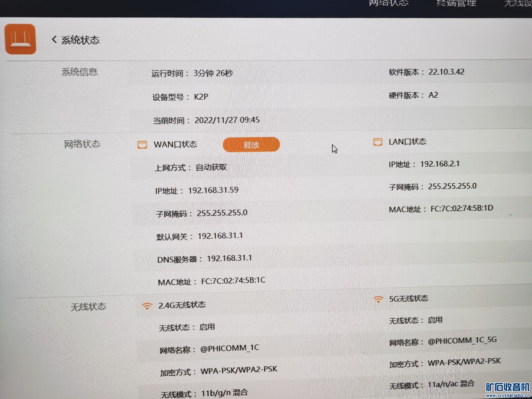Open the 终端管理 top navigation tab

456,3
